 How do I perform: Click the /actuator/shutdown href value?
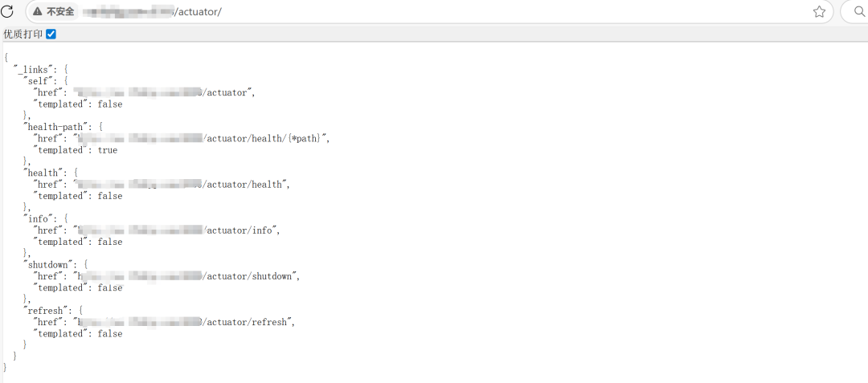tap(184, 276)
